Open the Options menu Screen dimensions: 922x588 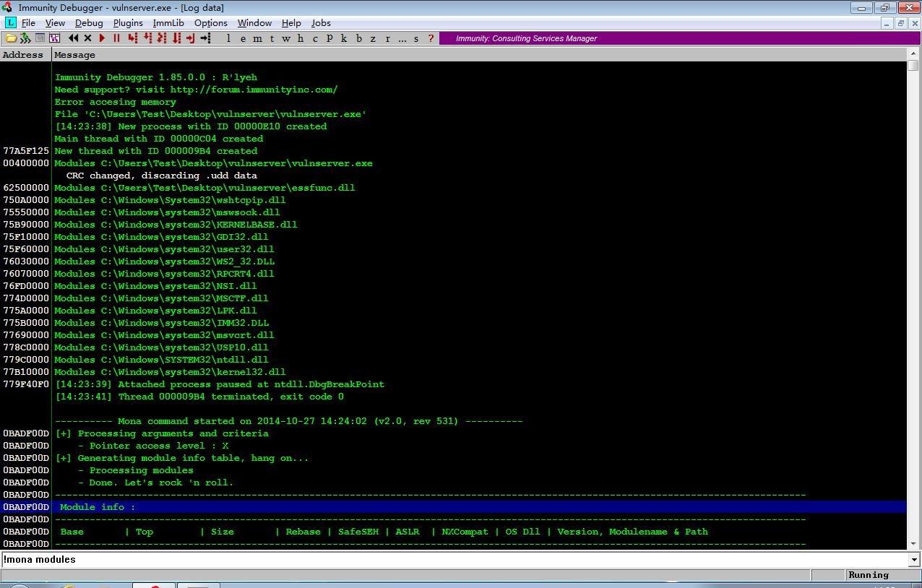[x=211, y=23]
